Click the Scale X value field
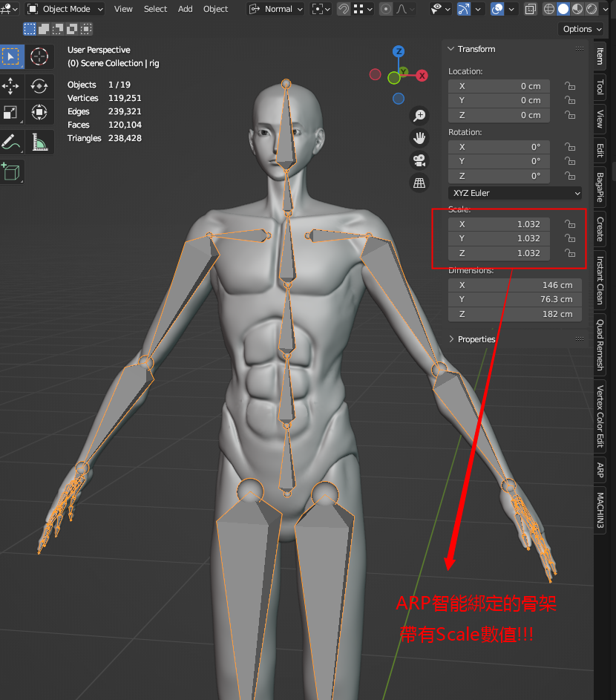This screenshot has width=616, height=700. point(499,224)
